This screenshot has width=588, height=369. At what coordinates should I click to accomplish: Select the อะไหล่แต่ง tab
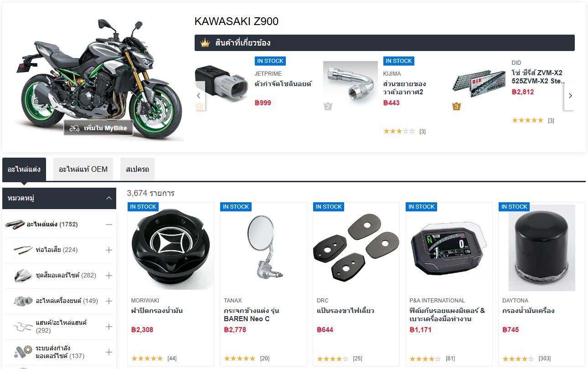[x=24, y=169]
